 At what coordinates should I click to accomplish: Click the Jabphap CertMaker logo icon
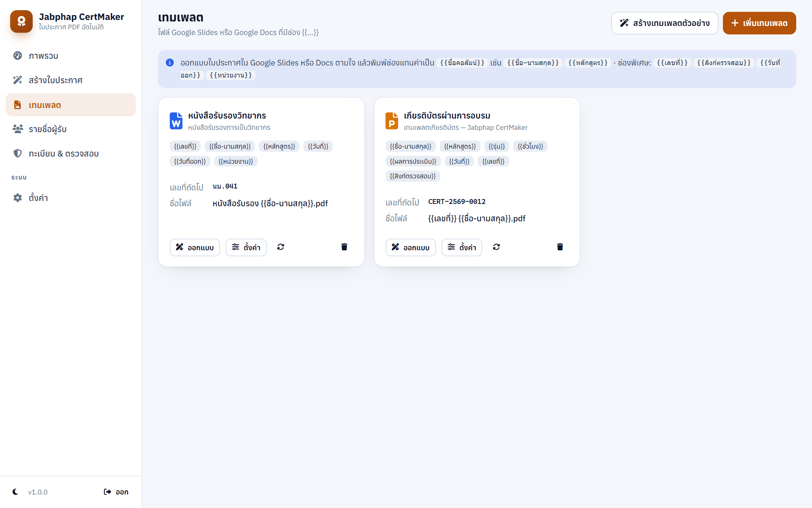[x=21, y=21]
